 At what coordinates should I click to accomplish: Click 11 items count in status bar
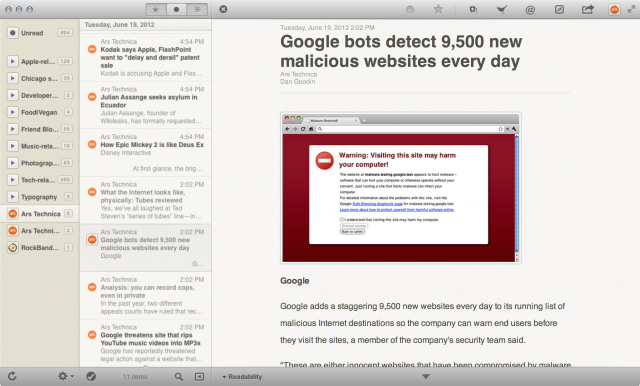point(135,377)
